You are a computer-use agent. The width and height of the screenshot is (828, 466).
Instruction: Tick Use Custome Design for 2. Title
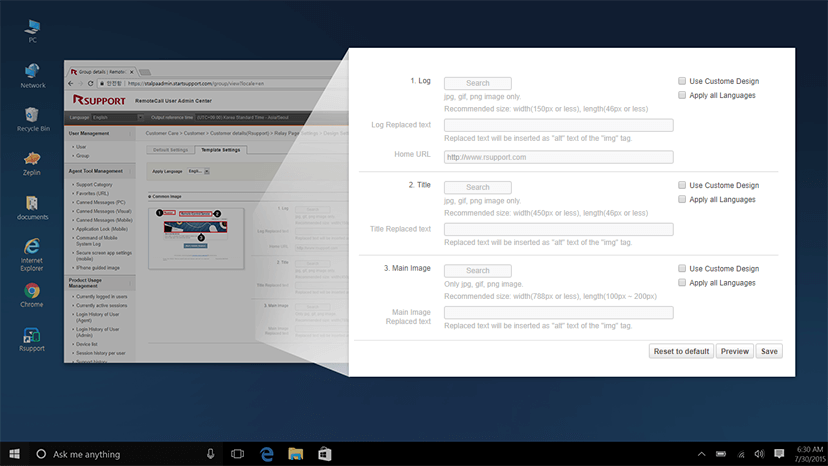(x=682, y=185)
